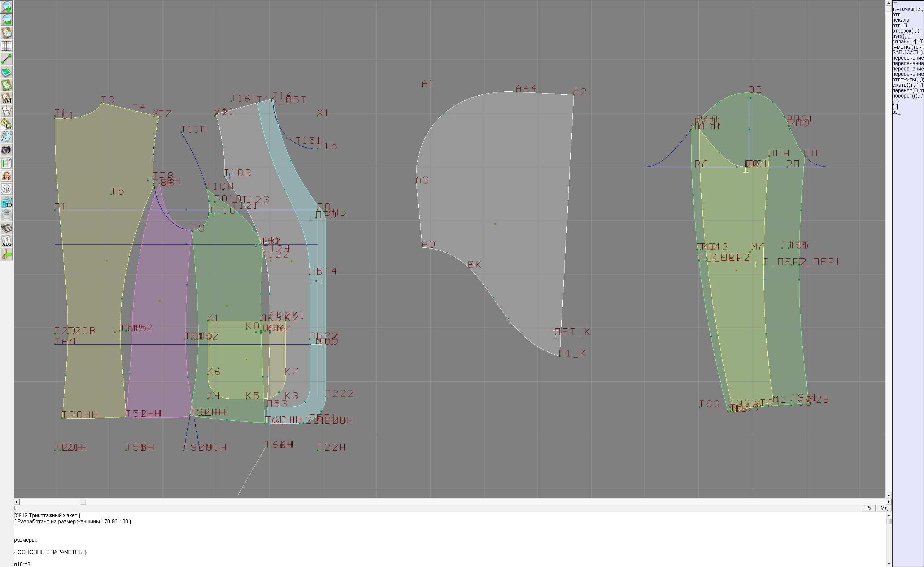
Task: Toggle the grid display icon
Action: pyautogui.click(x=6, y=46)
